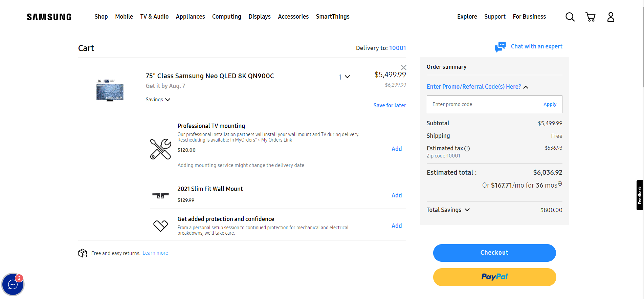Click the Slim Fit Wall Mount image
644x299 pixels.
(x=160, y=195)
